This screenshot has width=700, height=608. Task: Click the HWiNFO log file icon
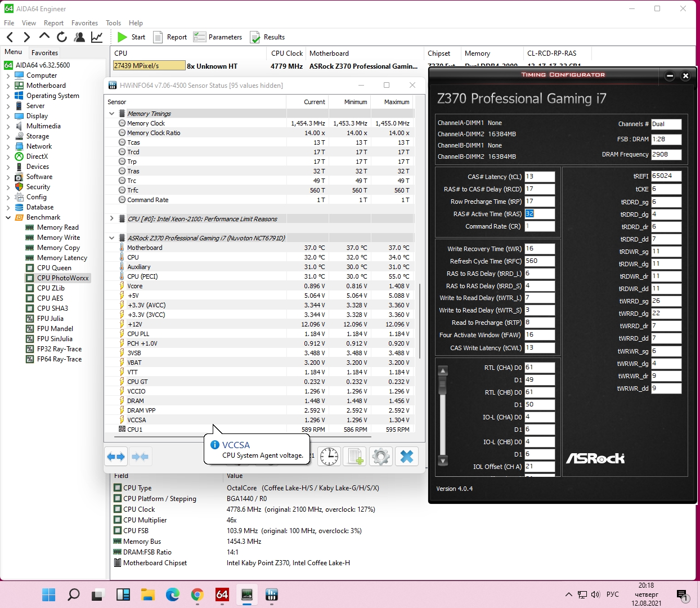(355, 457)
